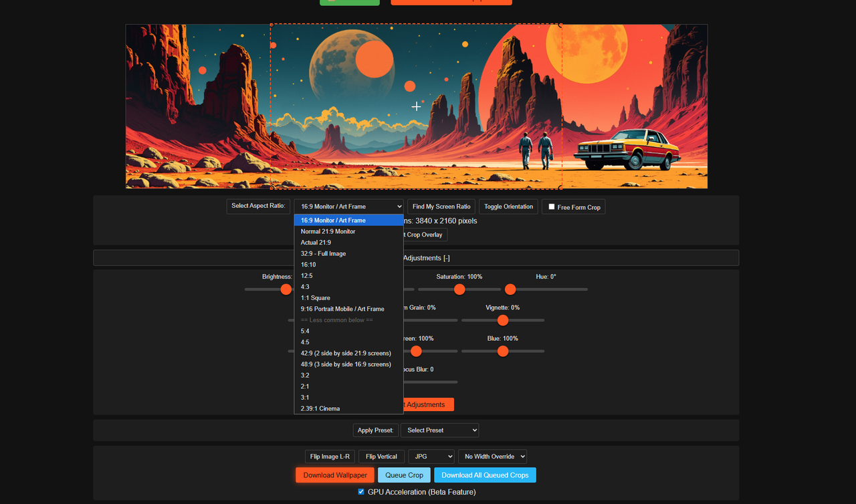
Task: Enable the Free Form Crop checkbox
Action: click(552, 207)
